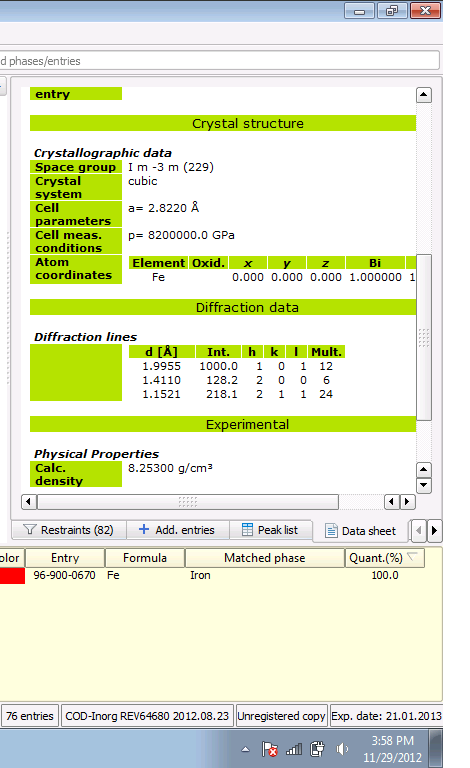The height and width of the screenshot is (768, 470).
Task: Click the cell parameter a= 2.8220 Å
Action: [x=164, y=208]
